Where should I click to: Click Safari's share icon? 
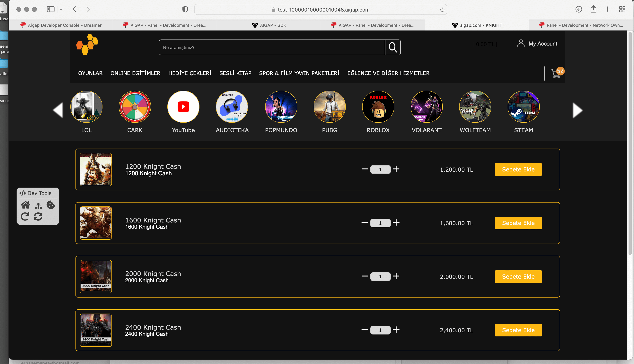[593, 9]
